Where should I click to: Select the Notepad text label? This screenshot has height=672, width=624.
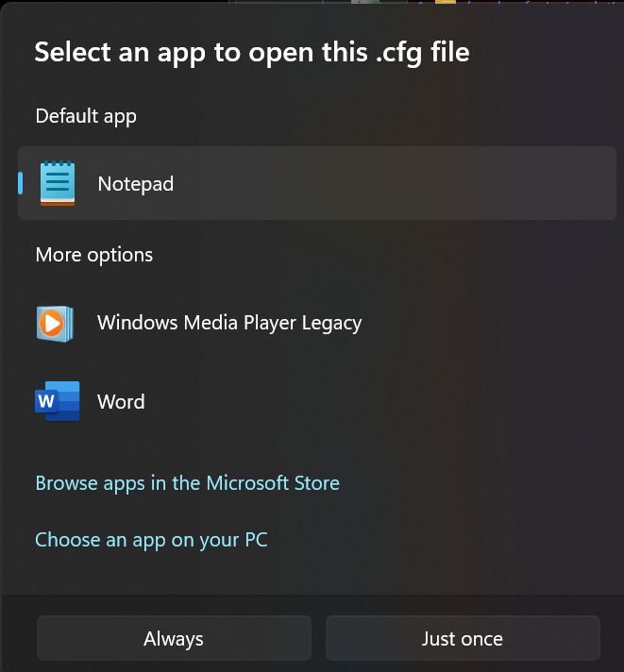point(135,184)
